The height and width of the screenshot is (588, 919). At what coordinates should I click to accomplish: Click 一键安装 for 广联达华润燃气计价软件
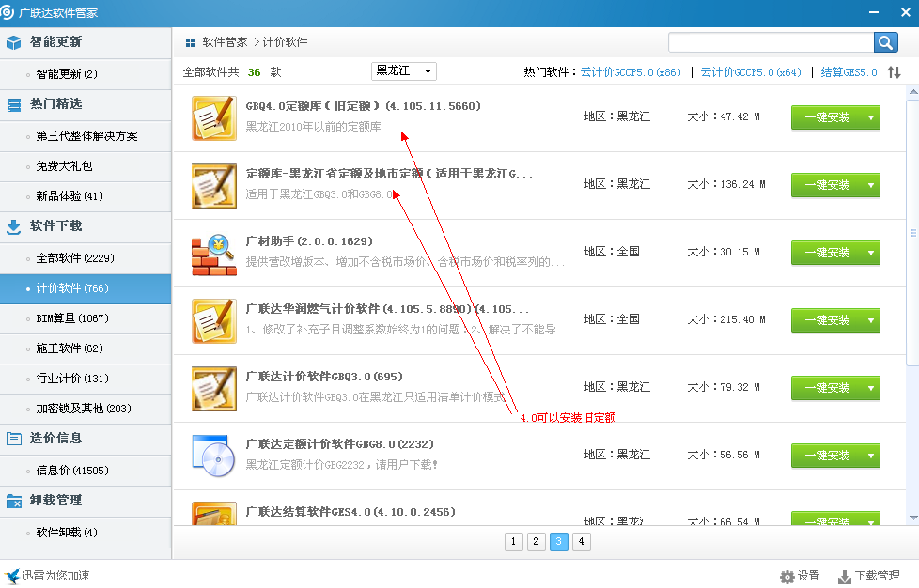(827, 320)
